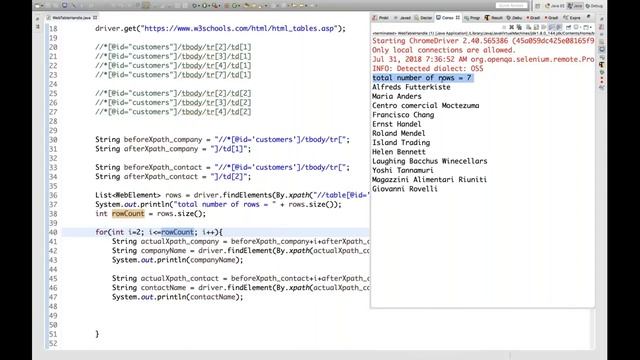Click afterXpath_company declaration on line 31
Screen dimensions: 640x360
[x=173, y=149]
